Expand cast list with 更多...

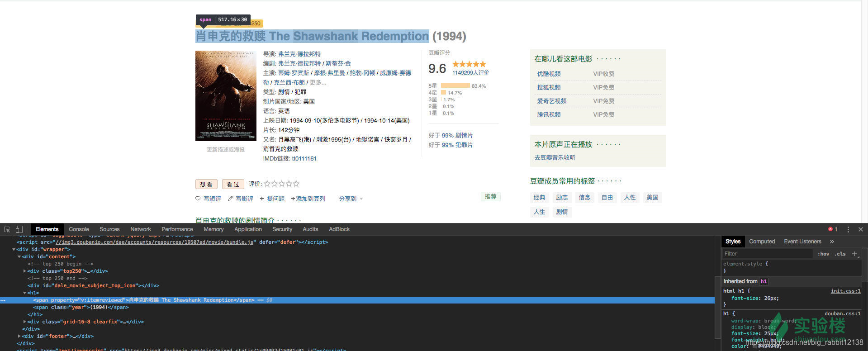[x=318, y=82]
